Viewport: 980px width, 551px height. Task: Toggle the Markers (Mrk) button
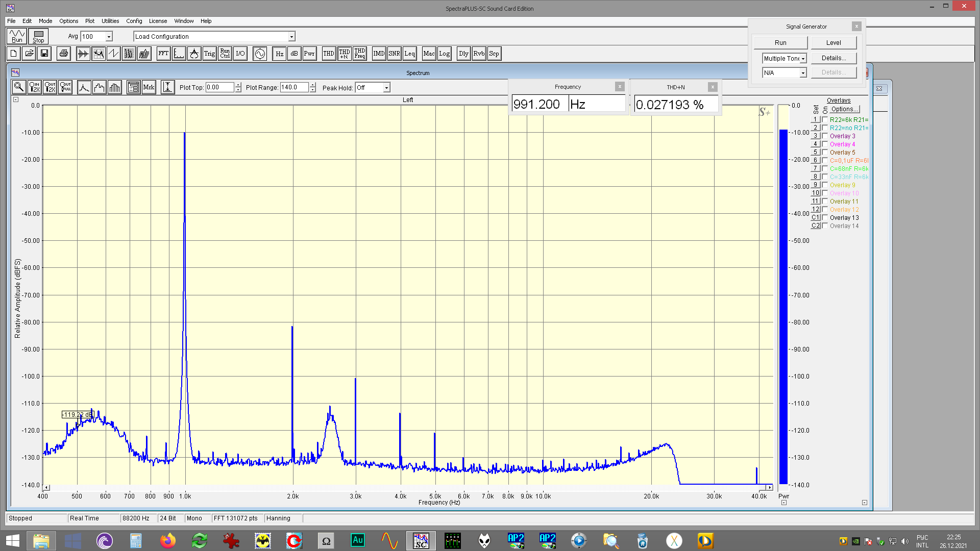coord(149,87)
